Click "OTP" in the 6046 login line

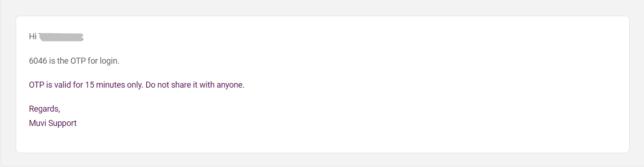click(78, 61)
